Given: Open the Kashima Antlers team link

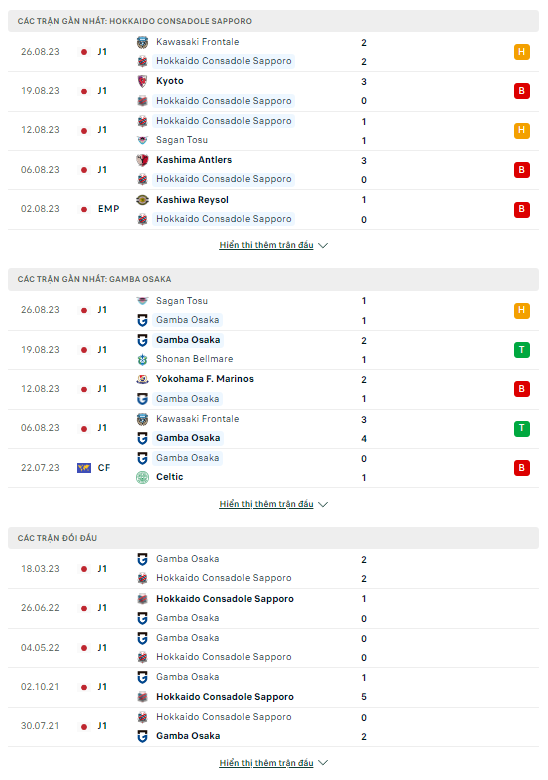Looking at the screenshot, I should (194, 160).
